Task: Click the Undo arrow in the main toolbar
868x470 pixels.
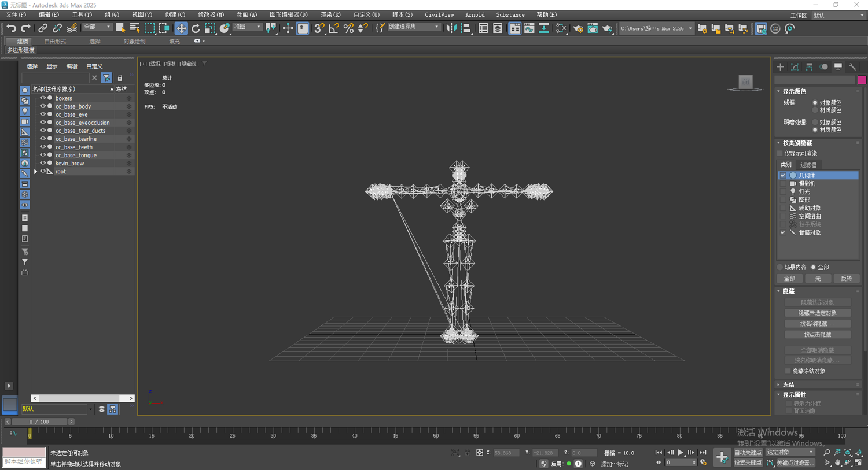Action: [11, 28]
